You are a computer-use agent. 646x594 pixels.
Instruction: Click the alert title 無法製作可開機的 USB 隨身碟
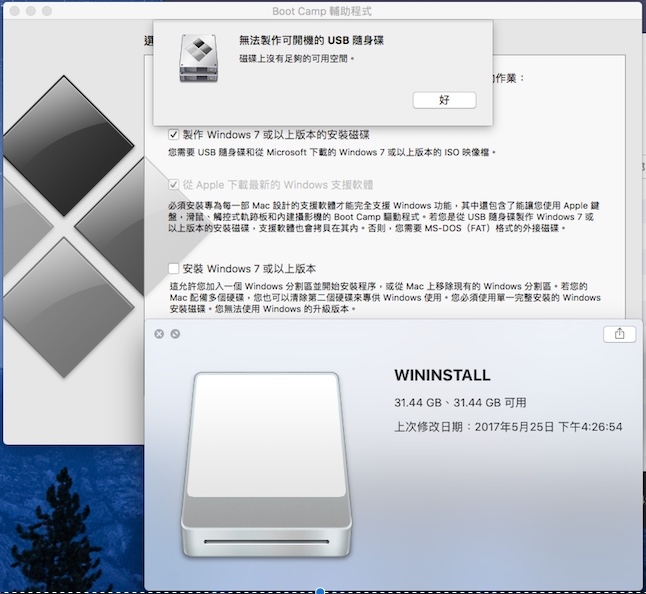pyautogui.click(x=311, y=40)
